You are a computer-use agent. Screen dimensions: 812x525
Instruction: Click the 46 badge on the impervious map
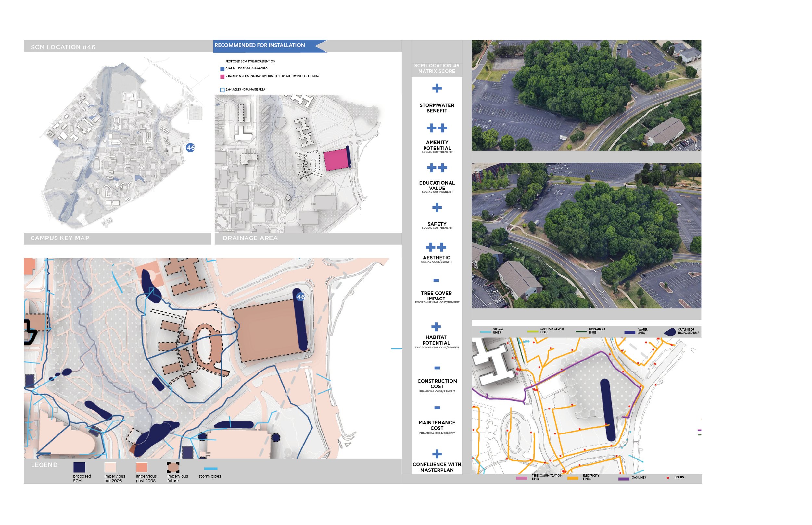pyautogui.click(x=300, y=297)
